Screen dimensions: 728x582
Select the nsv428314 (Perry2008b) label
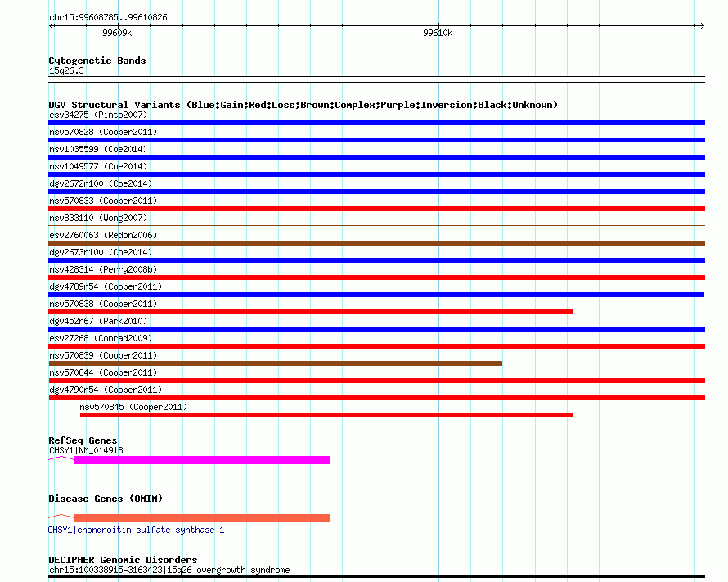103,269
